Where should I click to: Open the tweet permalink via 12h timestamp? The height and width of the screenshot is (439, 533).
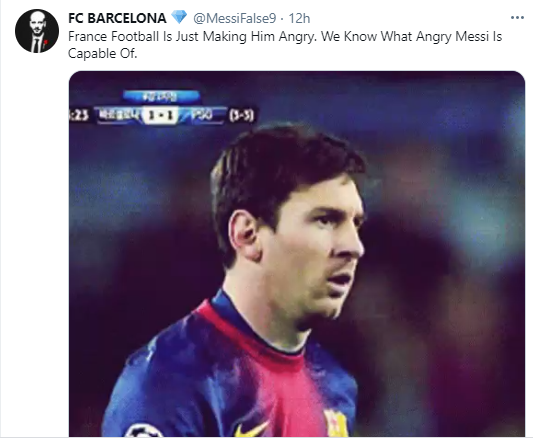[x=299, y=18]
